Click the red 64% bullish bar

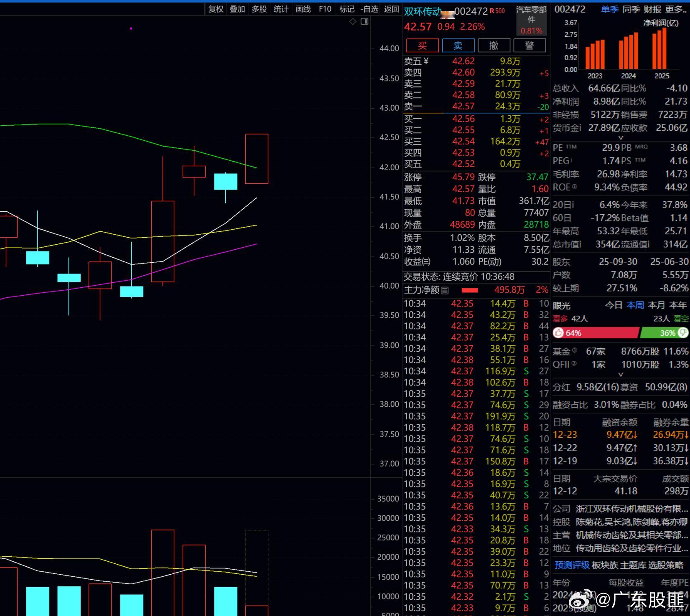point(596,333)
